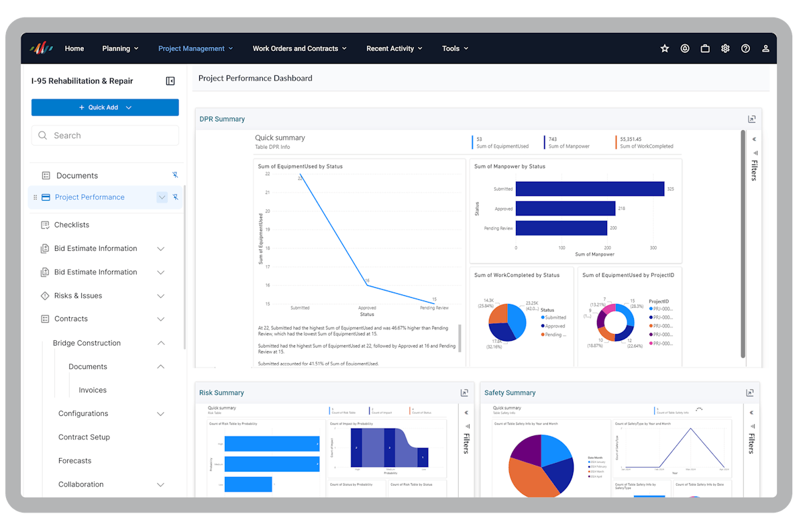Open help via the question mark icon
This screenshot has height=532, width=805.
click(745, 48)
